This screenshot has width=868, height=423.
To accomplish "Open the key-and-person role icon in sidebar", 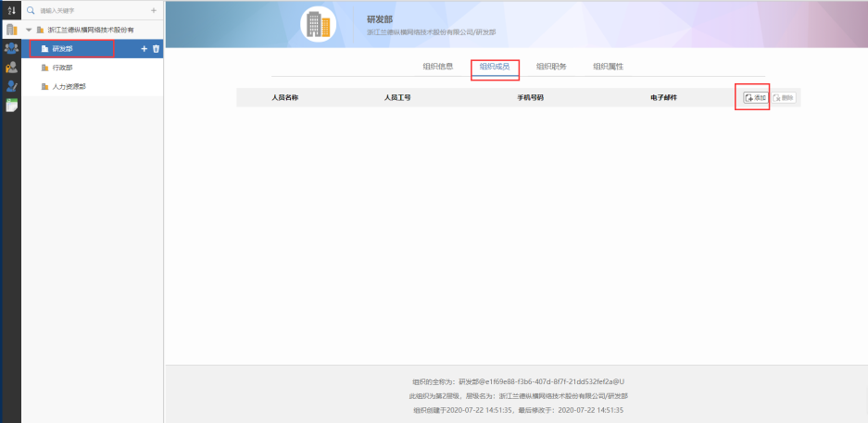I will click(10, 67).
